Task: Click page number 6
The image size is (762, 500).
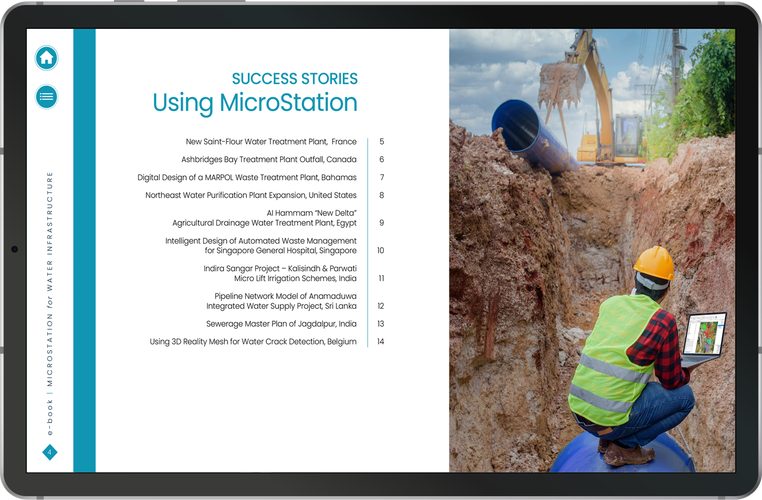Action: pyautogui.click(x=381, y=159)
